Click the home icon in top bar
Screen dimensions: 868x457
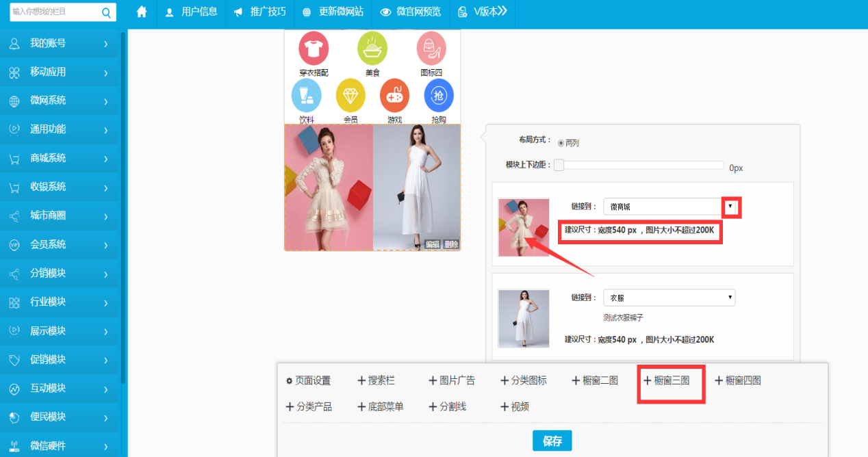tap(142, 12)
